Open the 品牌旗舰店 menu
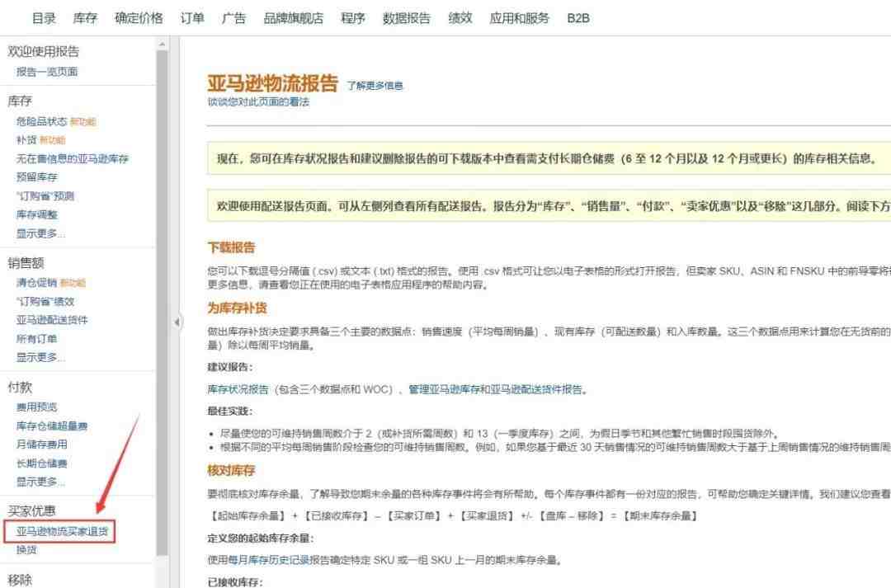 point(293,18)
